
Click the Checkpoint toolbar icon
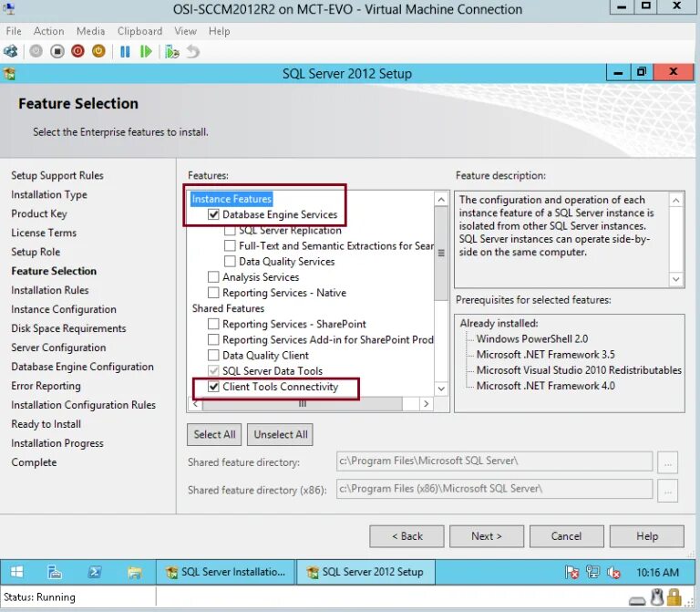(172, 51)
